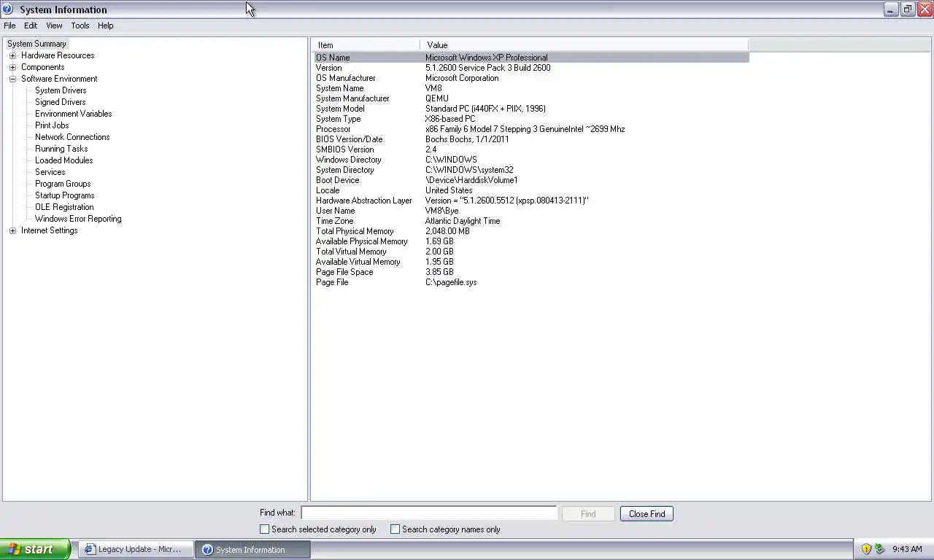The width and height of the screenshot is (934, 560).
Task: Select the Time Zone row
Action: coord(531,221)
